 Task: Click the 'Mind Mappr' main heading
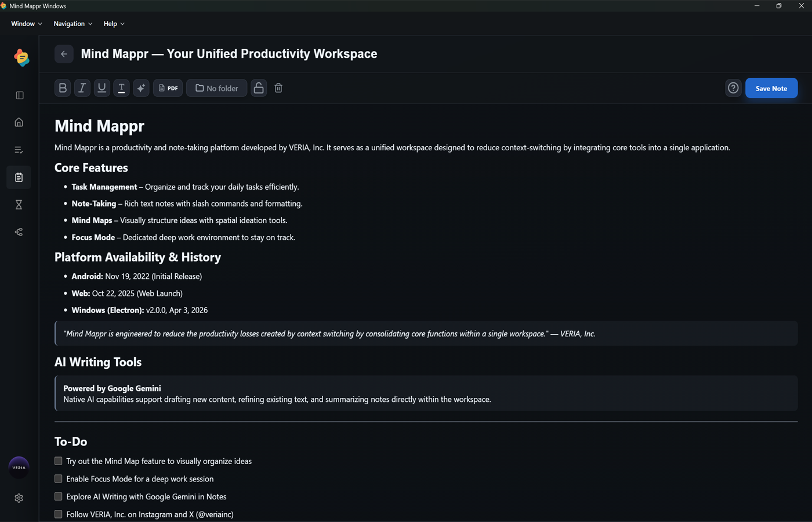[x=99, y=126]
